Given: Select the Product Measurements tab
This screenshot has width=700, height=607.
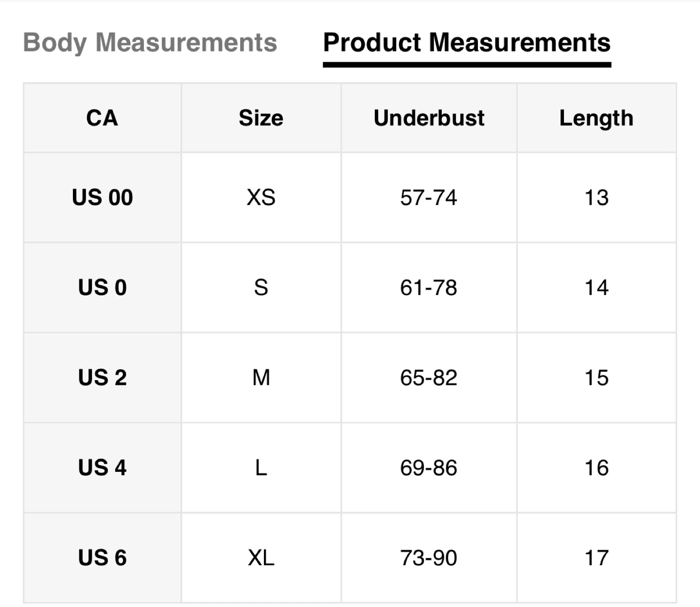Looking at the screenshot, I should 467,42.
